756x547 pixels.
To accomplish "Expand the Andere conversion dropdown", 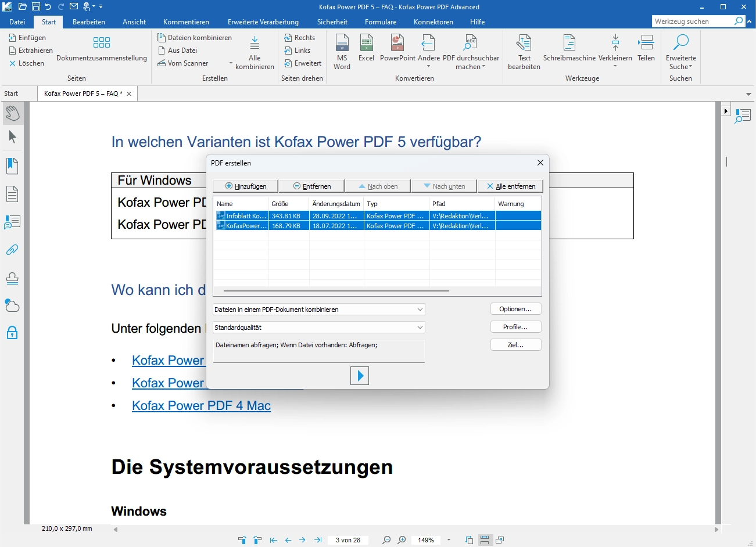I will pyautogui.click(x=428, y=66).
